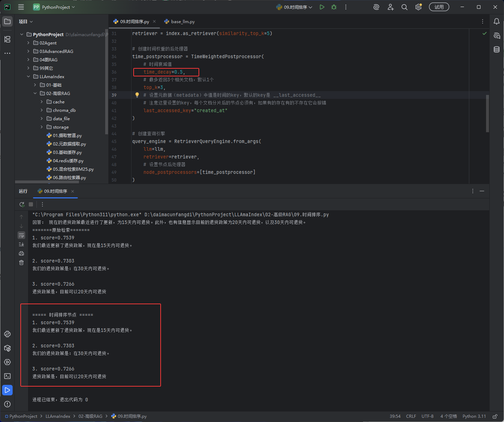504x422 pixels.
Task: Open editor tabs options menu
Action: tap(483, 21)
